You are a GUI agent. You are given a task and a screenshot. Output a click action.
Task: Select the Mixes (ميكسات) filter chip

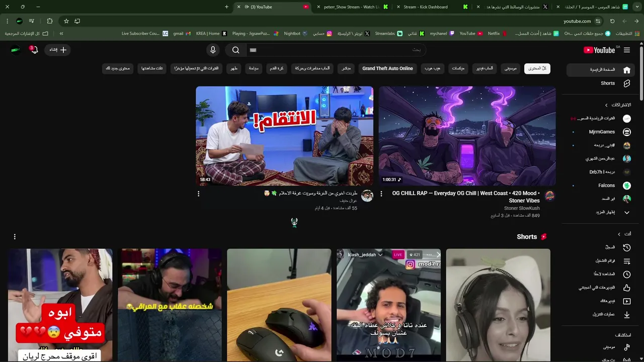tap(458, 68)
